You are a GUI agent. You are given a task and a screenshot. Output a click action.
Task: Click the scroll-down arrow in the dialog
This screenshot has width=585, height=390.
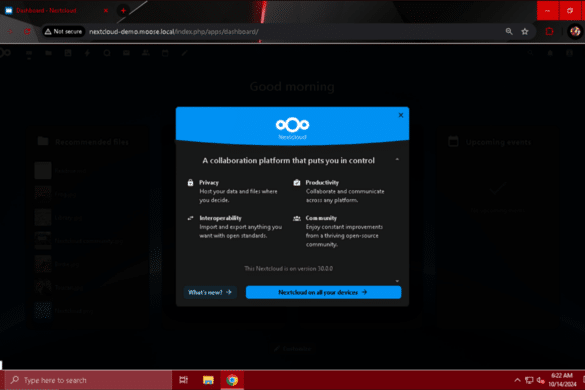point(397,281)
